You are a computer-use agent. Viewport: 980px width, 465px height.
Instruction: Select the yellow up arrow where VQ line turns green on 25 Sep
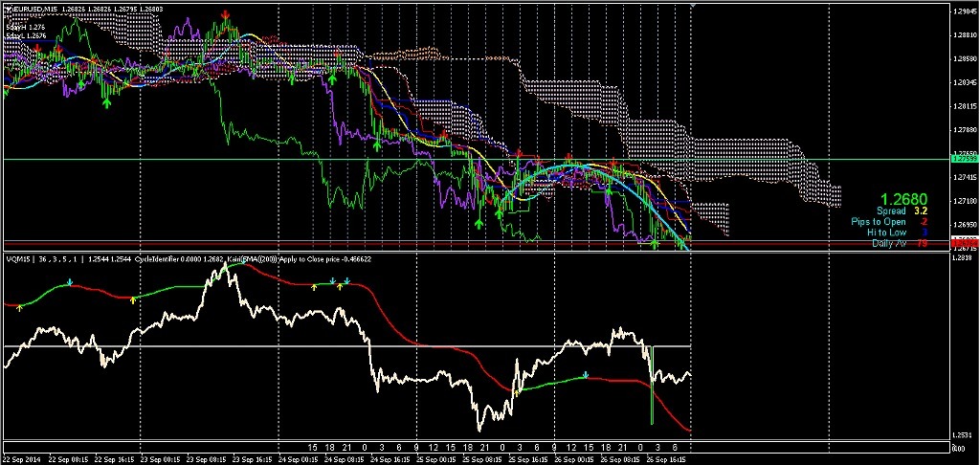[x=517, y=392]
